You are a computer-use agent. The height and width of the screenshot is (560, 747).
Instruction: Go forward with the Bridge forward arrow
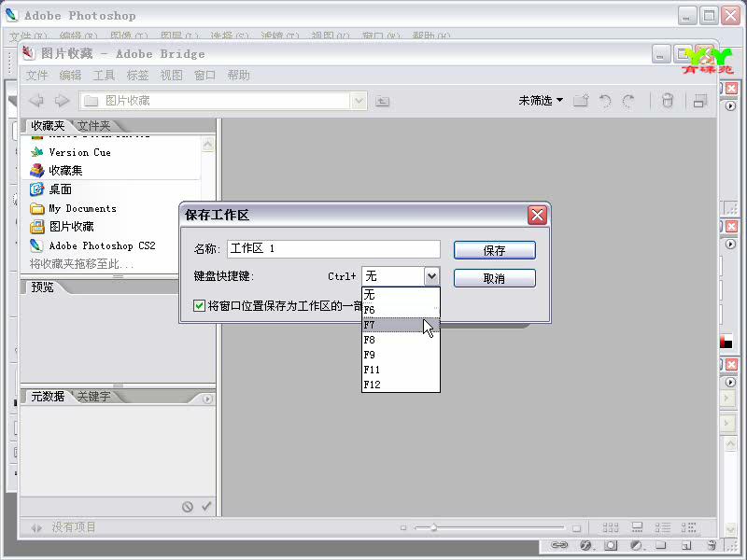[62, 101]
